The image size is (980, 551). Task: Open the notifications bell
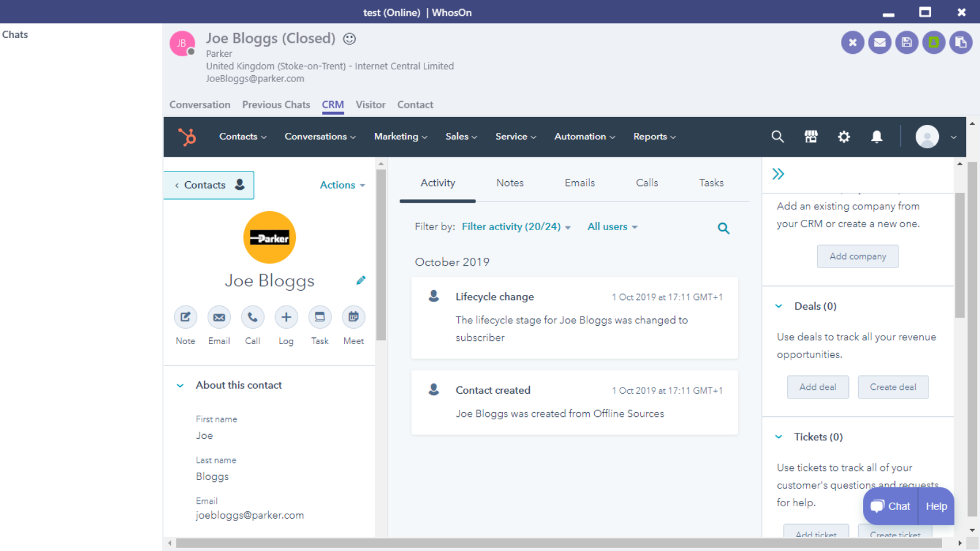tap(876, 137)
